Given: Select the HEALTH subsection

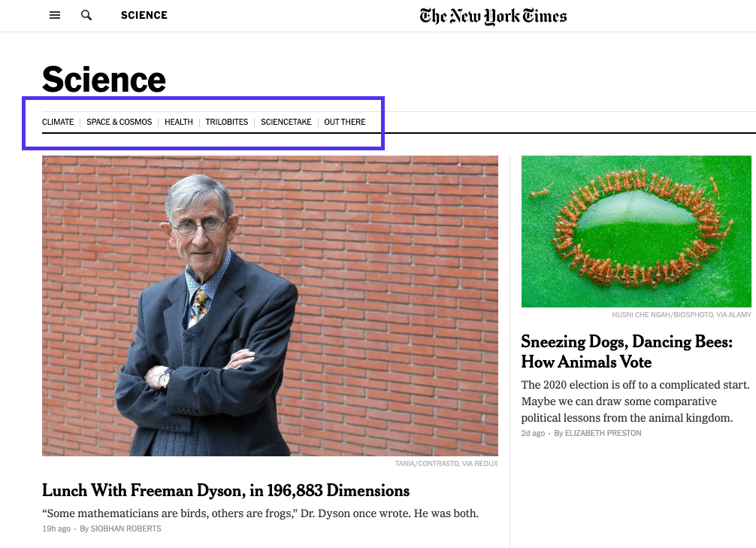Looking at the screenshot, I should click(178, 122).
